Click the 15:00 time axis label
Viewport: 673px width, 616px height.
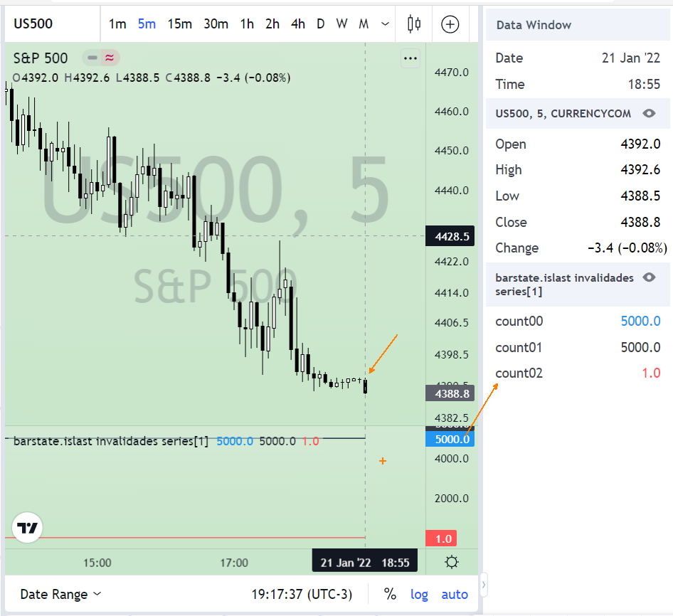(x=97, y=563)
